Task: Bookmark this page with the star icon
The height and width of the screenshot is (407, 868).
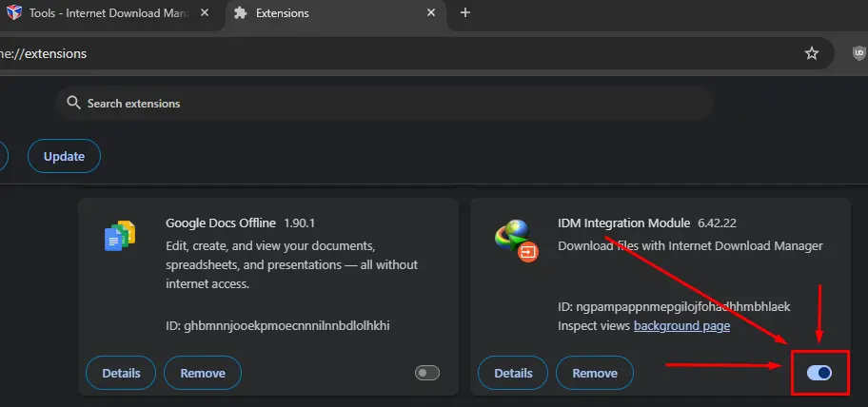Action: pos(811,53)
